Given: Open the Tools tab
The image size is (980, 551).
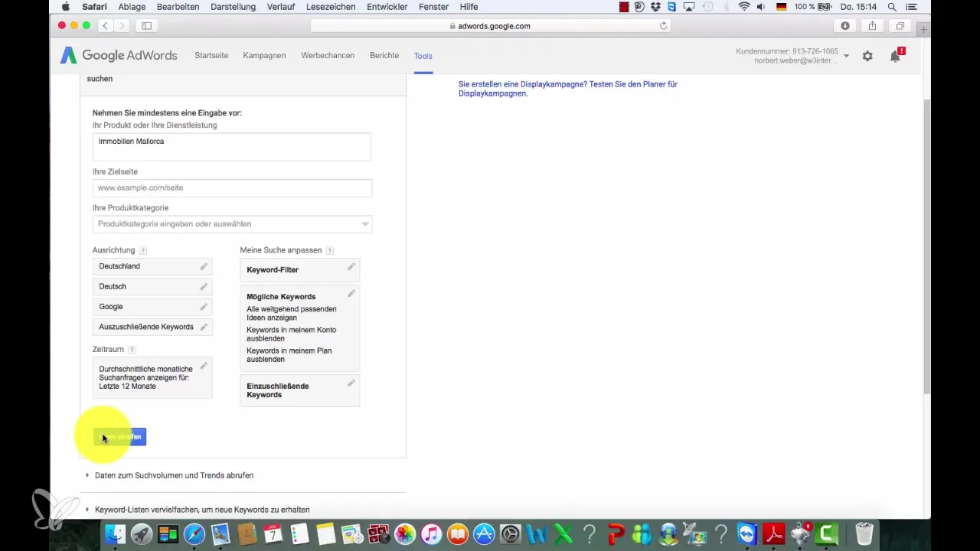Looking at the screenshot, I should [423, 56].
